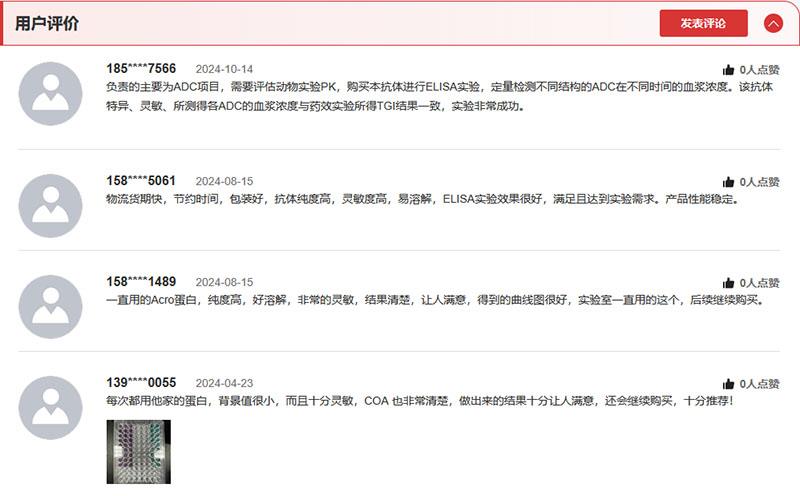Click the avatar of user 139****0055

click(51, 408)
